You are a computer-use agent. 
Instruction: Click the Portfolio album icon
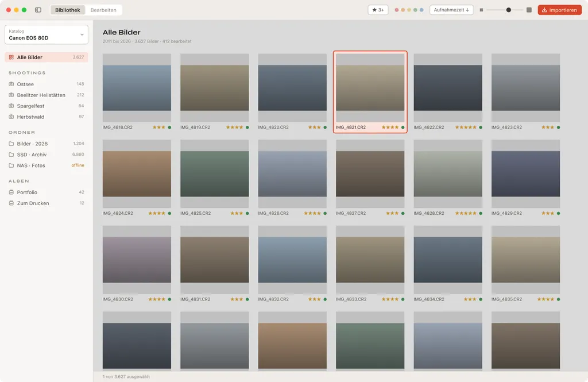click(11, 192)
